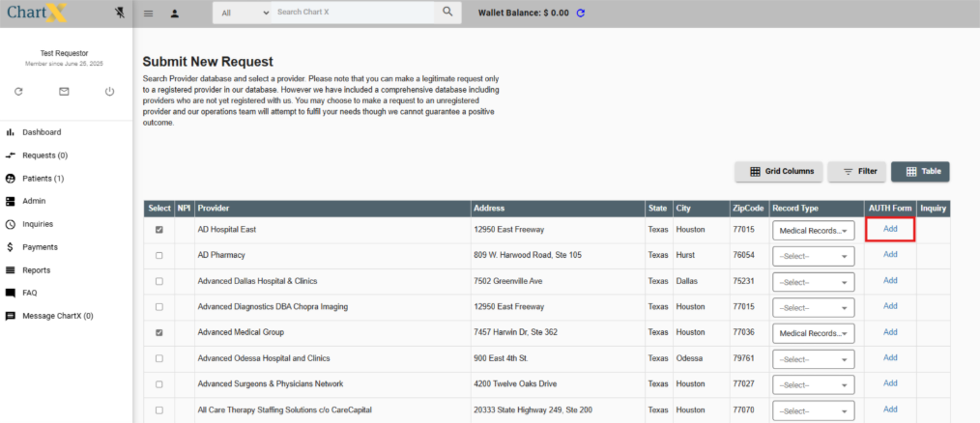This screenshot has width=980, height=423.
Task: Open the hamburger menu icon
Action: [148, 14]
